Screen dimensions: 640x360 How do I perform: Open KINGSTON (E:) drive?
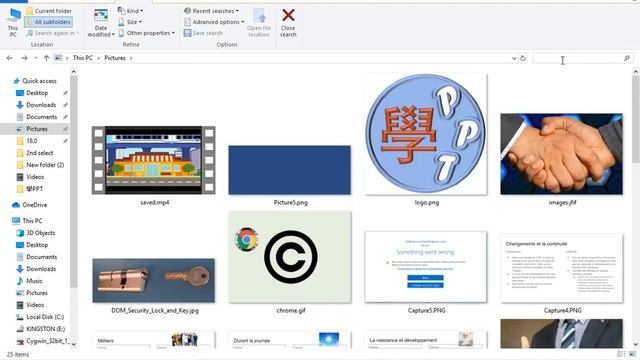(46, 329)
